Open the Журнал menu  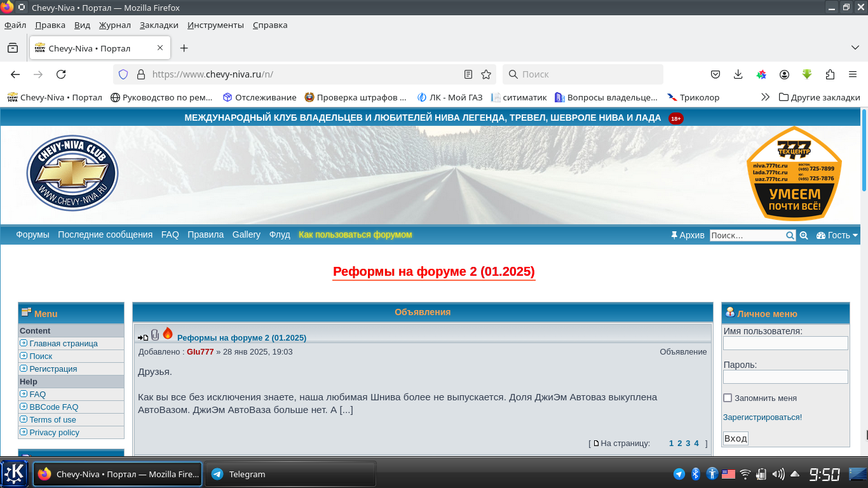[114, 25]
